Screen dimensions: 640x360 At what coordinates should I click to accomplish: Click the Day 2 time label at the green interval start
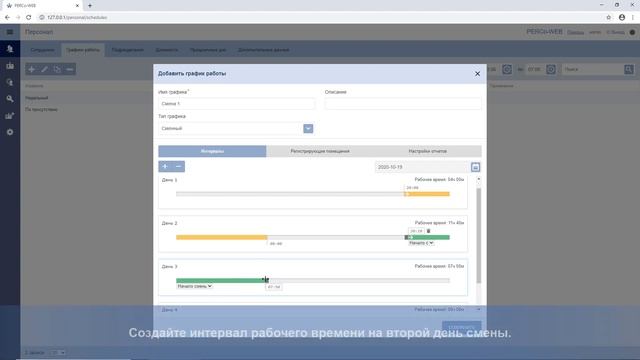[416, 231]
